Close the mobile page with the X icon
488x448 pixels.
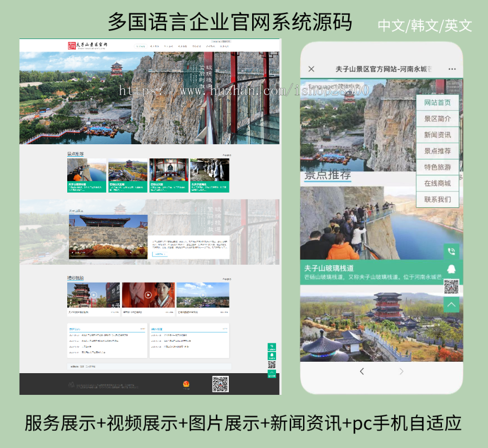click(311, 69)
